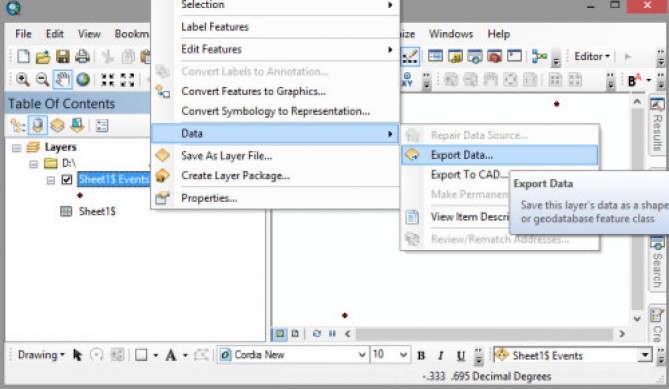669x389 pixels.
Task: Toggle Bold text formatting button
Action: pyautogui.click(x=421, y=355)
